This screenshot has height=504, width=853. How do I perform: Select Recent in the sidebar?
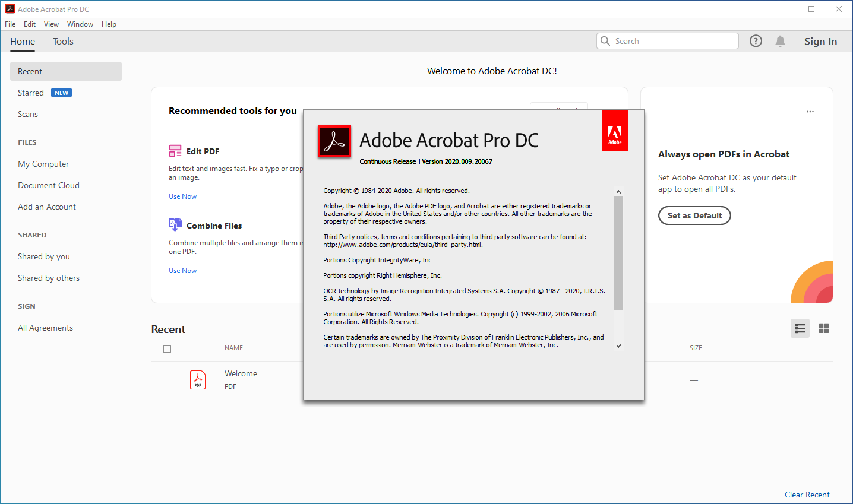(x=66, y=71)
